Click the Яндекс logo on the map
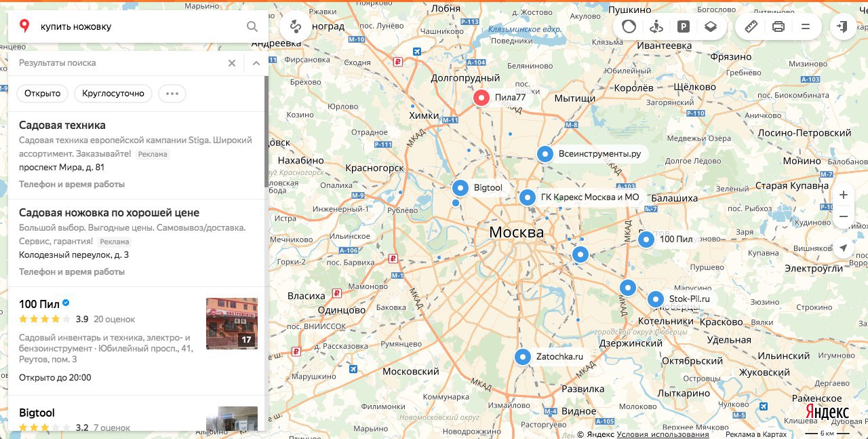This screenshot has height=439, width=868. tap(827, 413)
